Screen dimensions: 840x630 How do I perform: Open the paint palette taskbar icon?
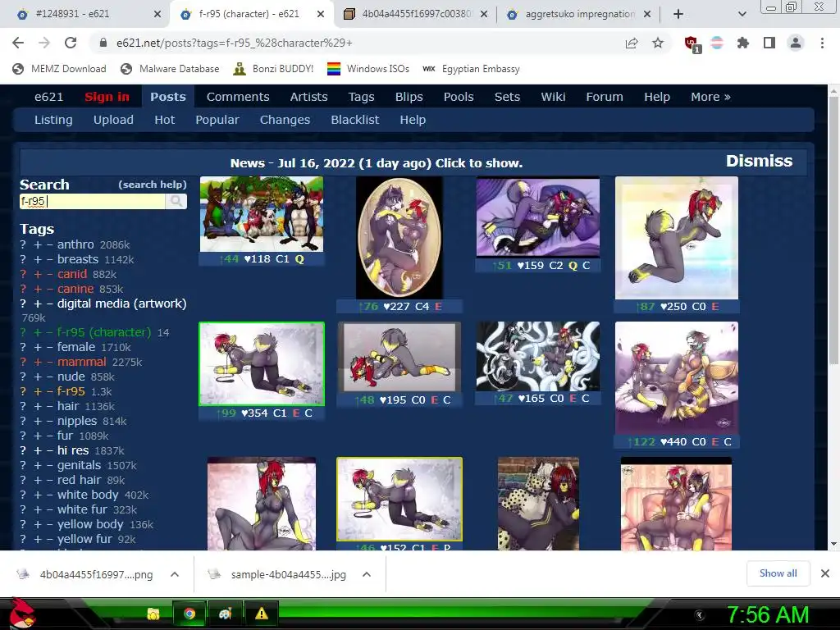click(225, 614)
